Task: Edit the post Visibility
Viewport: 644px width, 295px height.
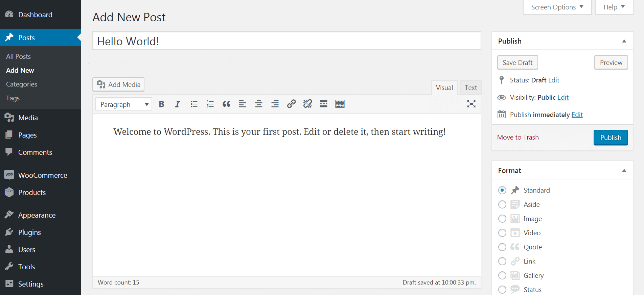Action: pyautogui.click(x=563, y=97)
